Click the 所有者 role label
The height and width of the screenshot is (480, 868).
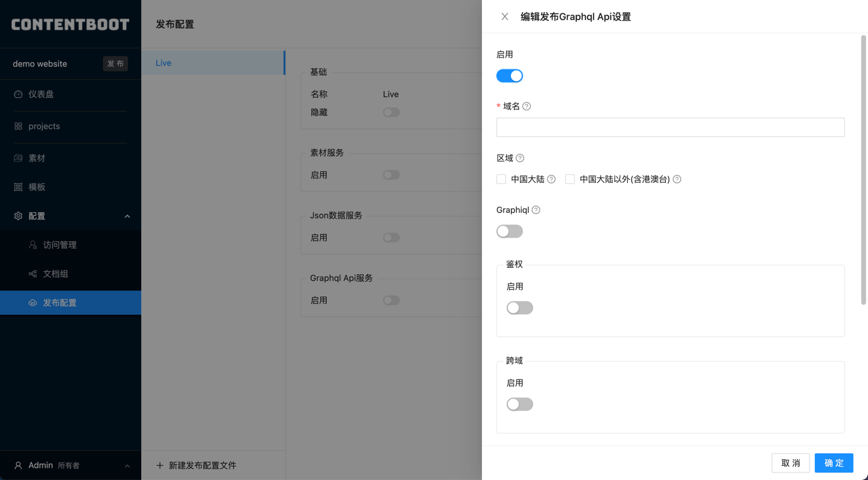(69, 466)
